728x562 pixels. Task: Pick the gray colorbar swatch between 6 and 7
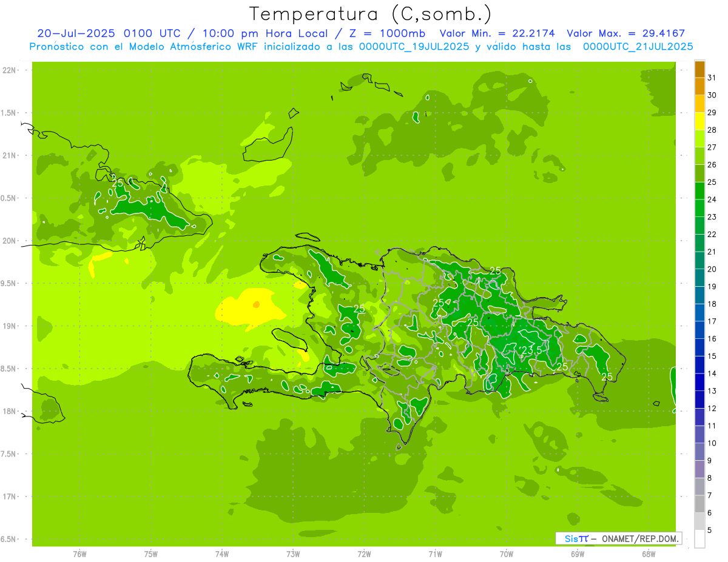click(x=699, y=504)
